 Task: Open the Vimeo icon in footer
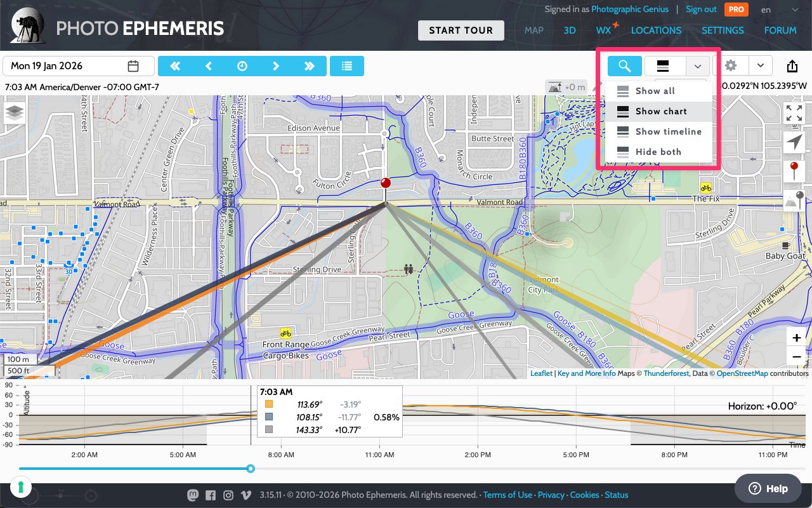pos(246,495)
